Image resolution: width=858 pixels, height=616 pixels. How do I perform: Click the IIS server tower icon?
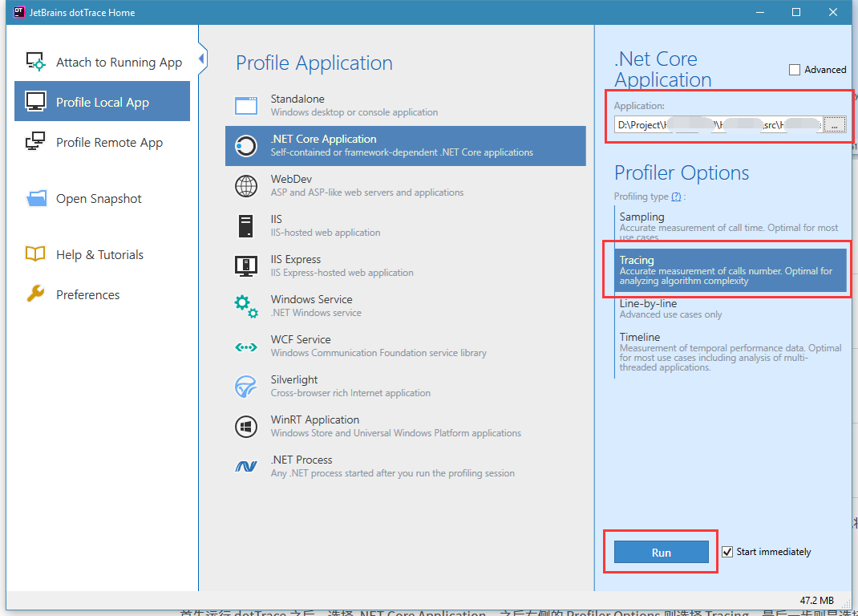point(246,226)
